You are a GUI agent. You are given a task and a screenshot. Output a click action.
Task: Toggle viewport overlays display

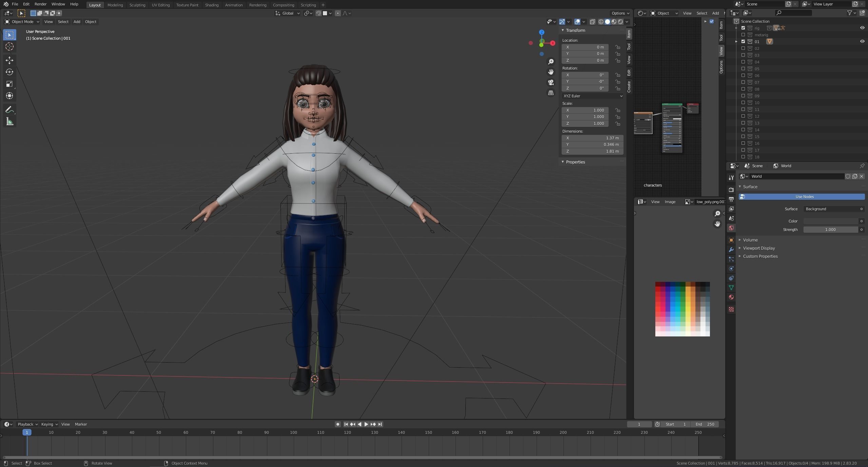pyautogui.click(x=577, y=22)
